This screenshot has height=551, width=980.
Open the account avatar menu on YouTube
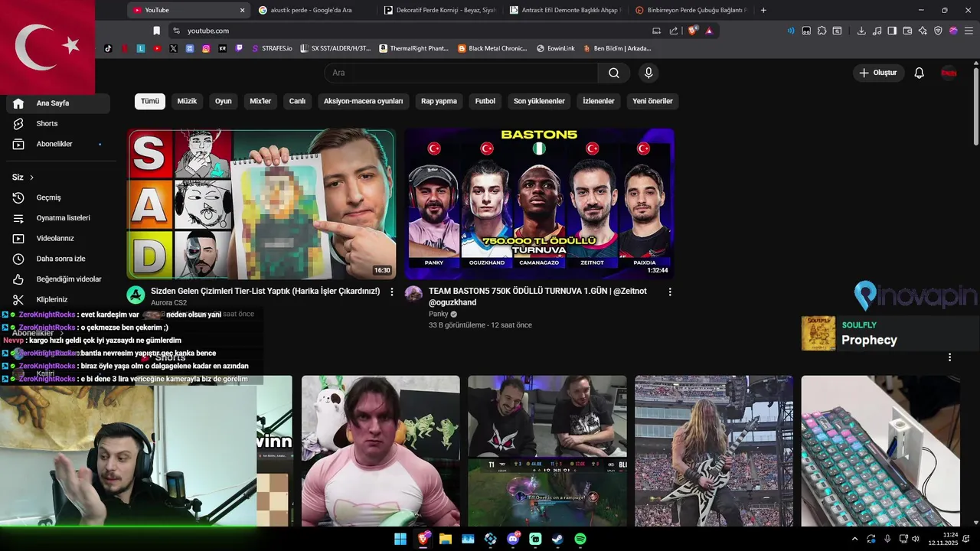949,73
